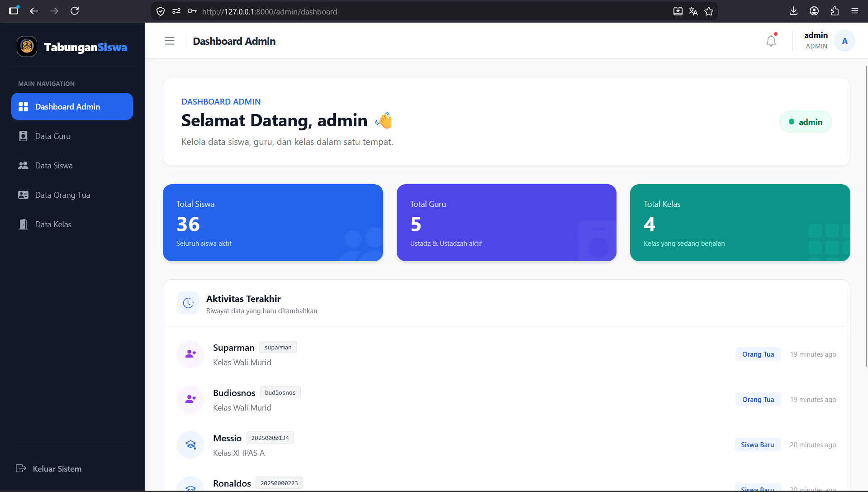Image resolution: width=868 pixels, height=492 pixels.
Task: Open the Total Guru card
Action: [506, 223]
